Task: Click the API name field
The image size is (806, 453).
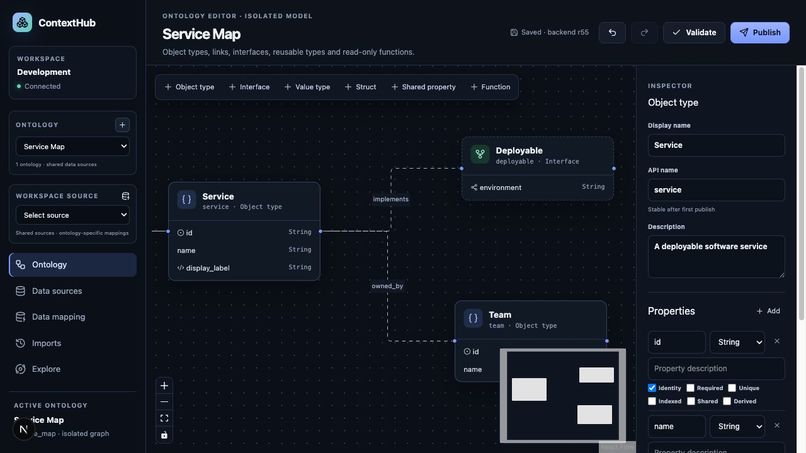Action: click(x=716, y=190)
